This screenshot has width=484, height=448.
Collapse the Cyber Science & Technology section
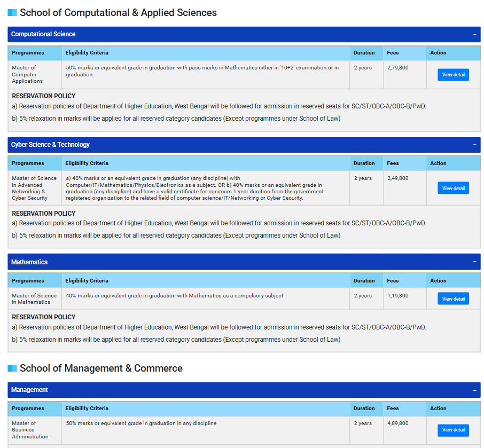pos(474,144)
